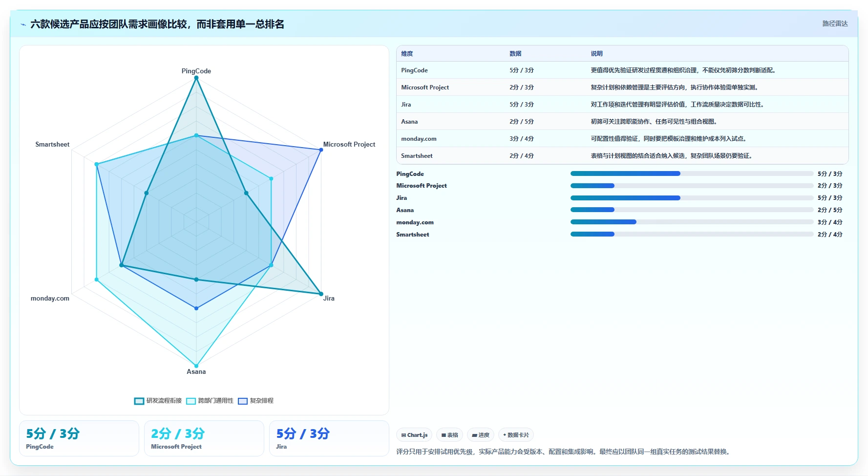
Task: Click the Asana progress bar
Action: tap(692, 210)
